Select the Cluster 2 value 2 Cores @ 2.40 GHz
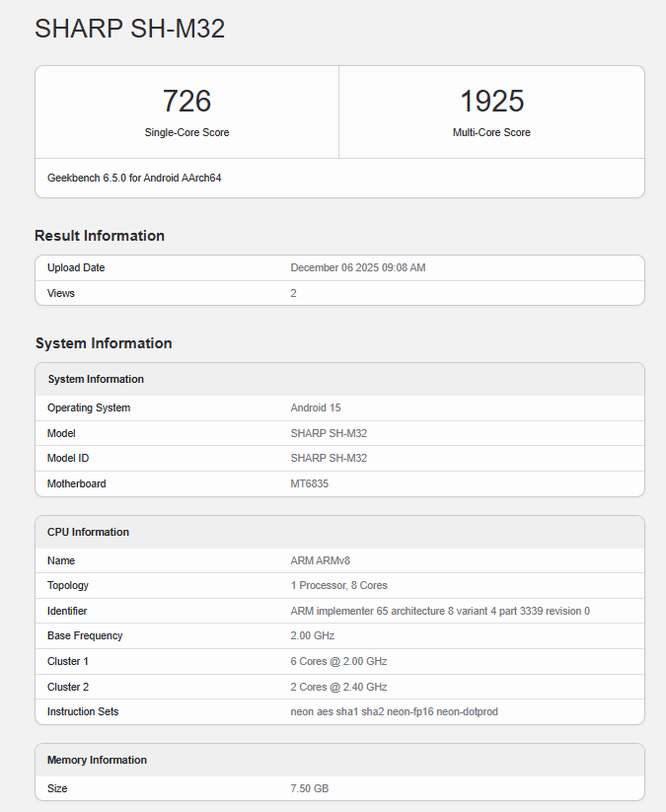The image size is (666, 812). (338, 687)
